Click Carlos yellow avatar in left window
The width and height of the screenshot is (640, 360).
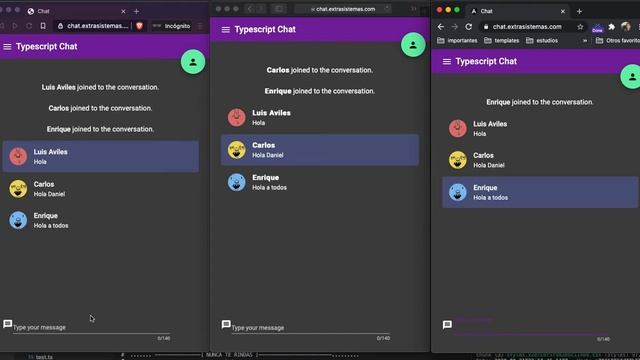pos(18,189)
